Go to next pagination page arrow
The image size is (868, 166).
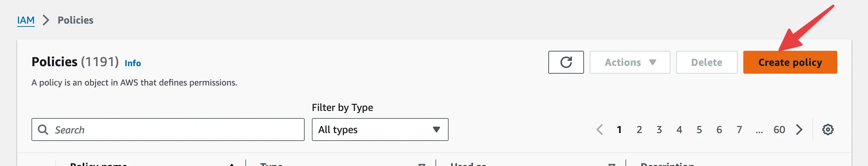tap(799, 130)
